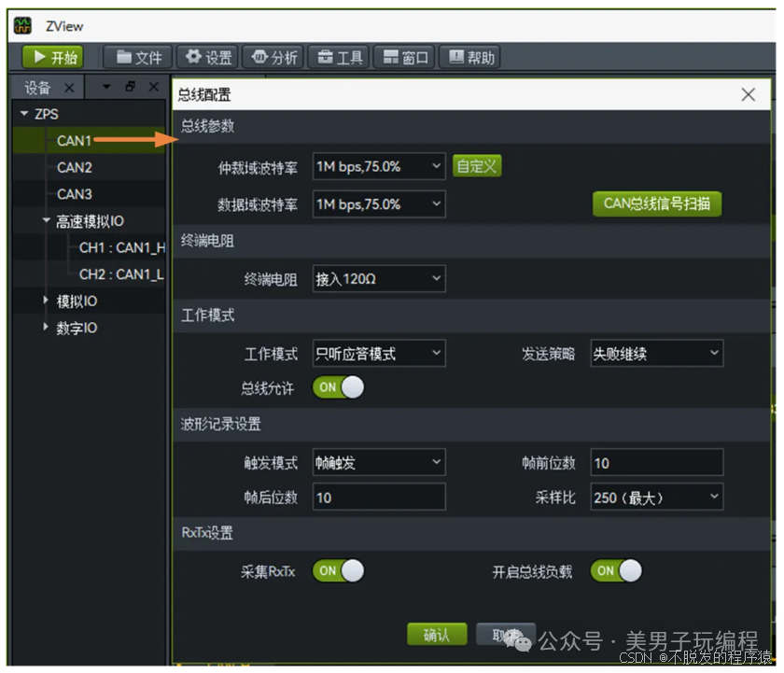784x673 pixels.
Task: Expand the 模拟IO tree node
Action: [46, 300]
